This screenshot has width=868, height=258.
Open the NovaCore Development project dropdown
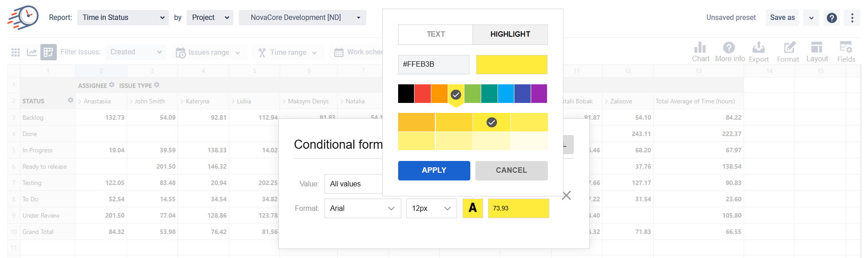coord(302,18)
